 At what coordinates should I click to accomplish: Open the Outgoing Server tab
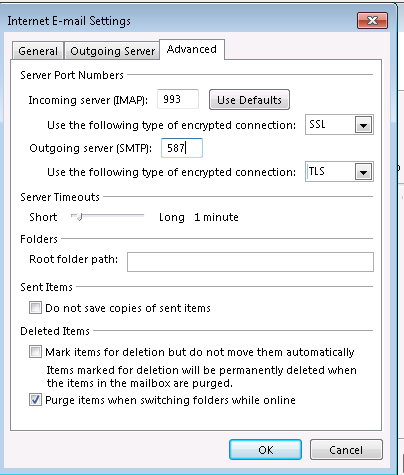pyautogui.click(x=112, y=51)
